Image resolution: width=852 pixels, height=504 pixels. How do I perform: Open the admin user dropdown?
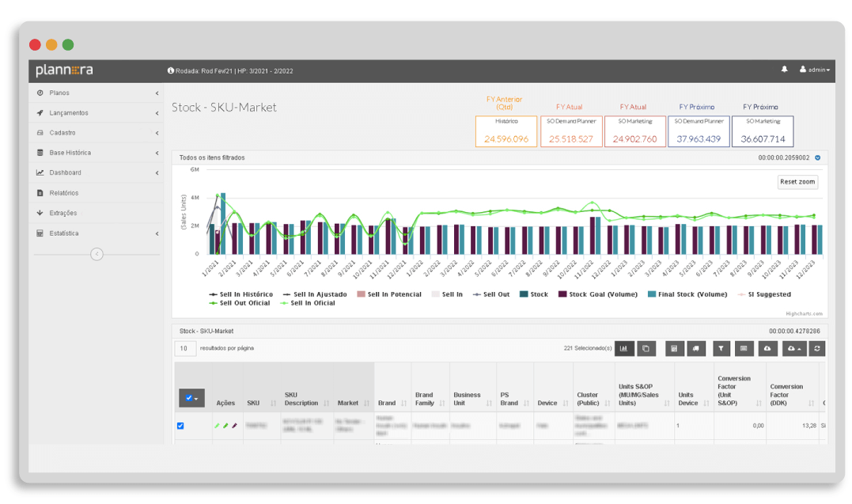[x=815, y=70]
